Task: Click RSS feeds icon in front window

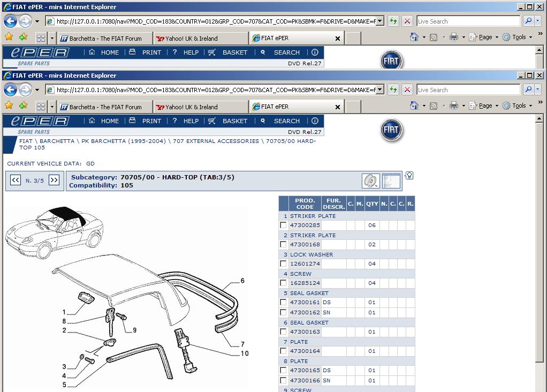Action: (x=434, y=106)
